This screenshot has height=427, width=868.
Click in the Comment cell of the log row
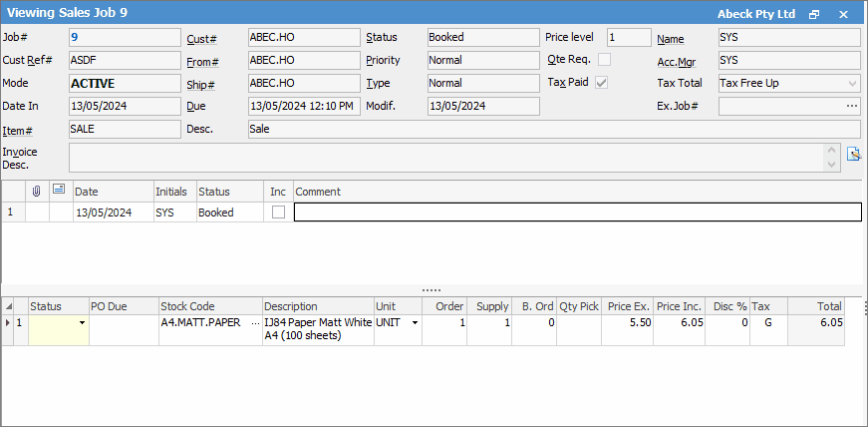[x=576, y=213]
